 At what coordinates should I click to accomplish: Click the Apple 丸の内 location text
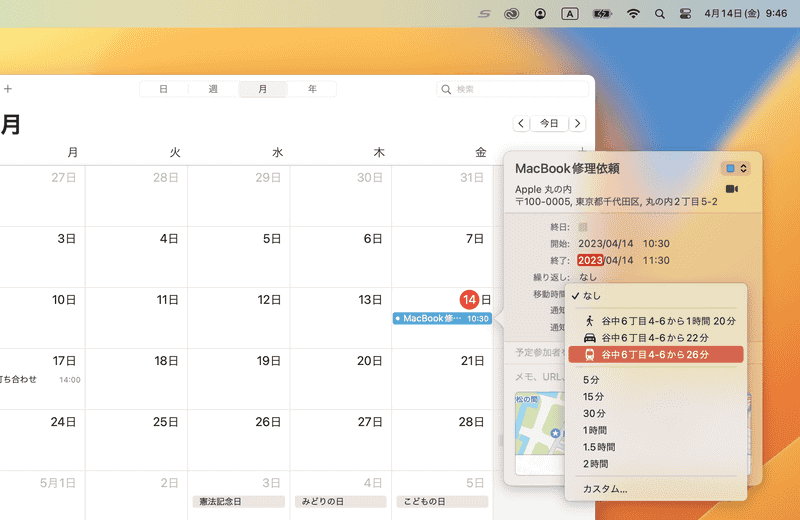click(543, 189)
